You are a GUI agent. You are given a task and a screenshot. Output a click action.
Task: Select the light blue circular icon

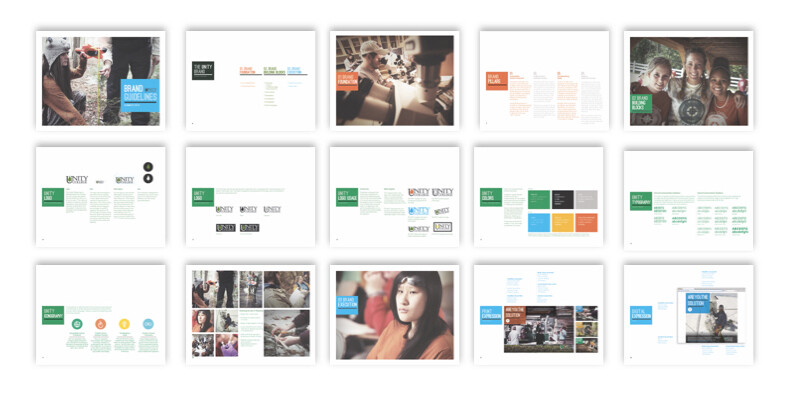148,324
